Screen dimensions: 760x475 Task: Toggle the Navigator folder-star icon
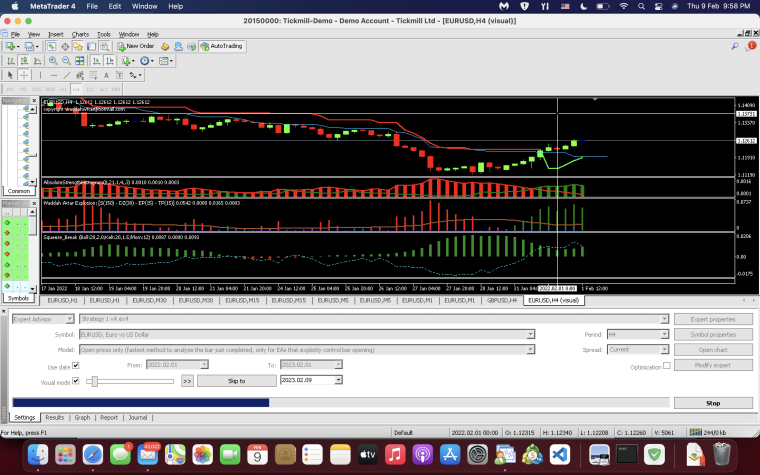(78, 47)
